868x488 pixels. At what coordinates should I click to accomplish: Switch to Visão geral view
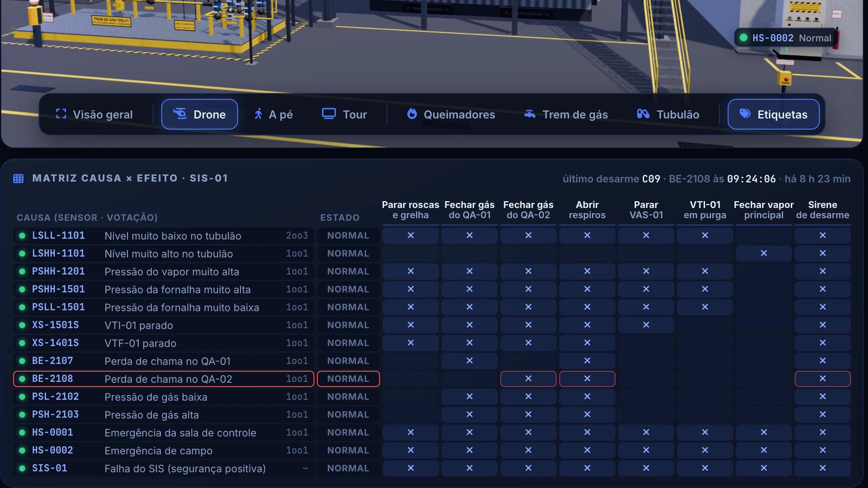coord(94,114)
